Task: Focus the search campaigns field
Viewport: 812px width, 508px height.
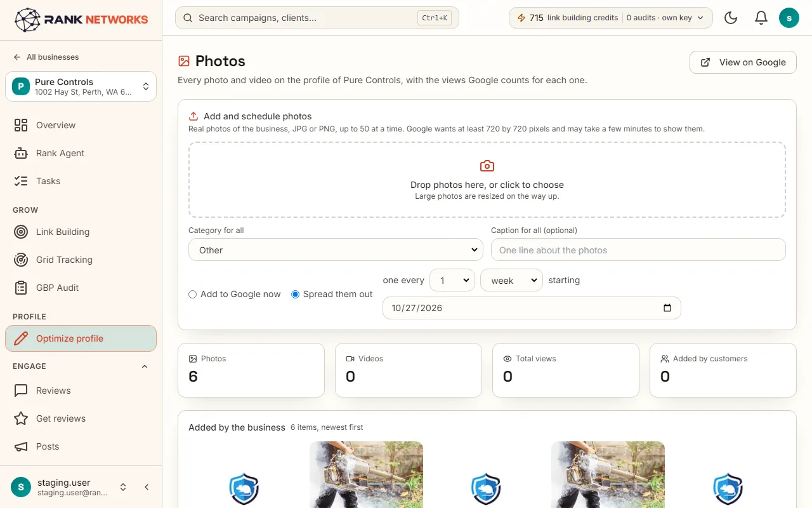Action: click(x=317, y=18)
